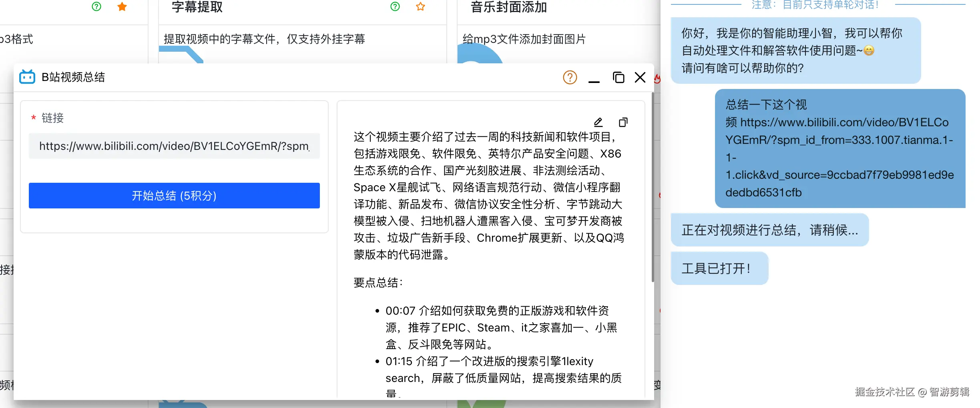This screenshot has width=980, height=408.
Task: Favorite the 字幕提取 tool with its star
Action: [x=420, y=6]
